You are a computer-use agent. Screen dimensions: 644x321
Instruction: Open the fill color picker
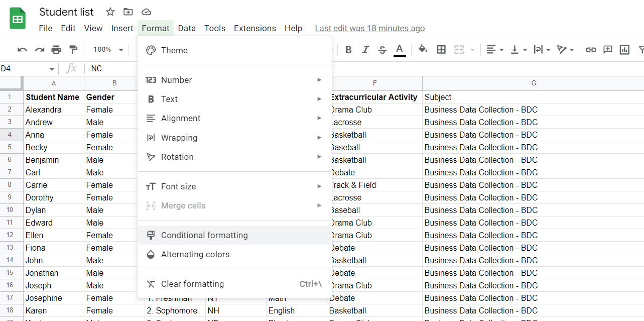[x=423, y=50]
